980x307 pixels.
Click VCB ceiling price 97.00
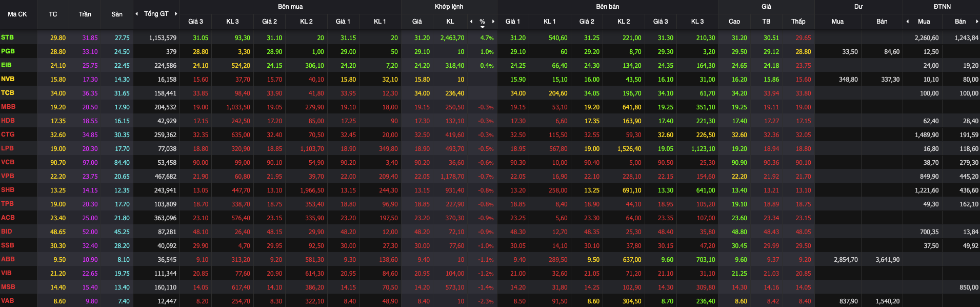point(90,163)
